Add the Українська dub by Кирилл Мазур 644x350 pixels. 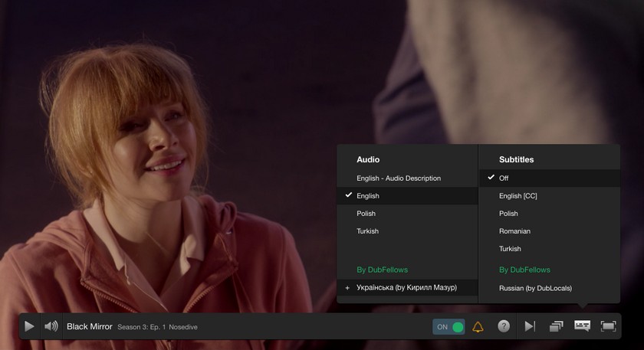point(407,288)
